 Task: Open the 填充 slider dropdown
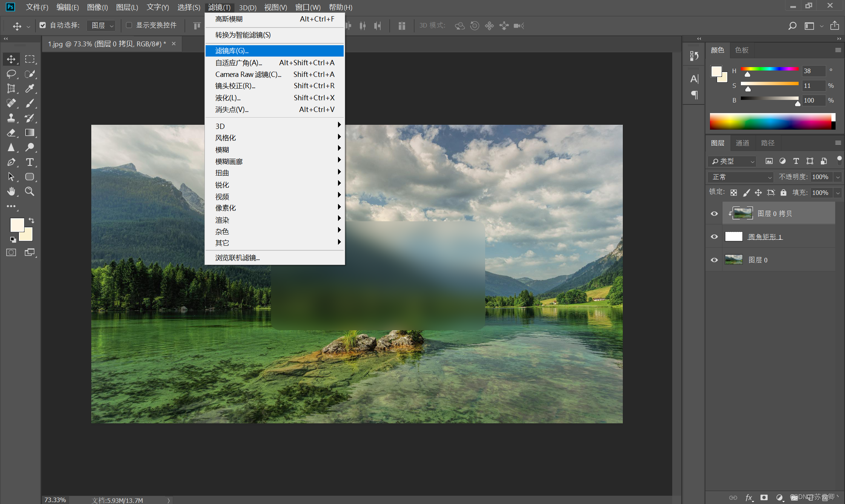[x=838, y=193]
